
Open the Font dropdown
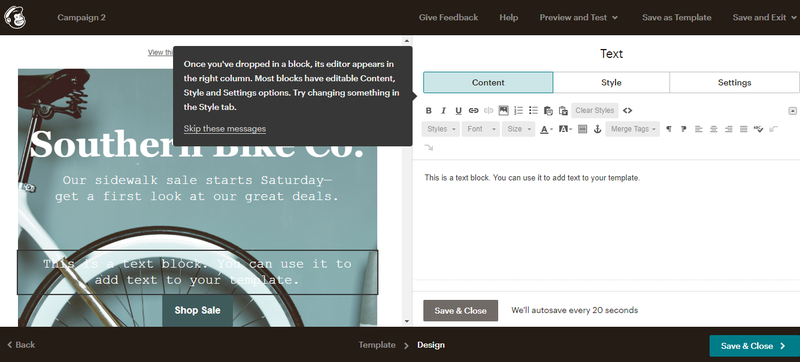click(x=481, y=129)
